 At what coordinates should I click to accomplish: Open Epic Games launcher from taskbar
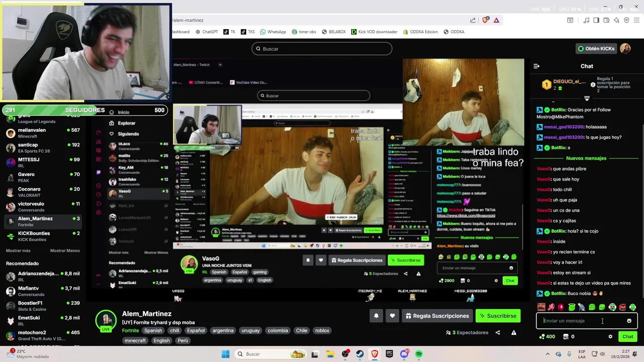(x=389, y=354)
